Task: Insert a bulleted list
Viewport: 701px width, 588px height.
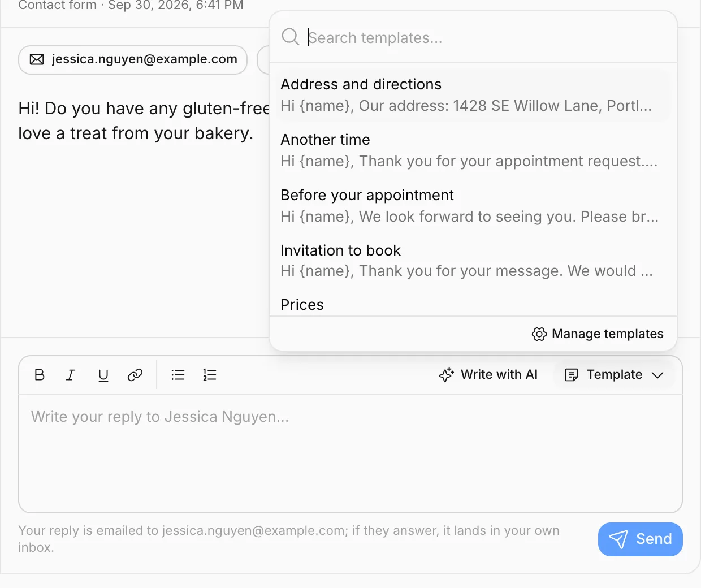Action: 178,375
